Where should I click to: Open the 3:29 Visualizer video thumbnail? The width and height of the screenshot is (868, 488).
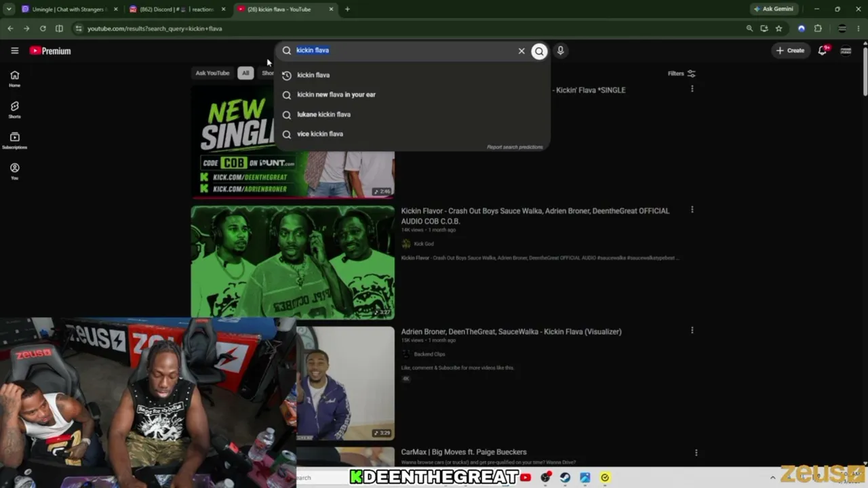345,383
